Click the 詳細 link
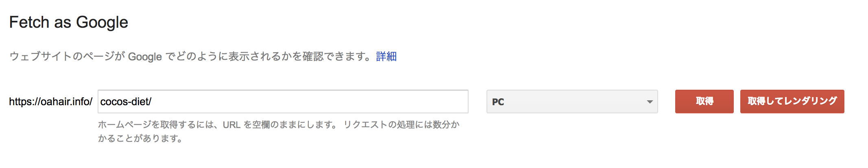This screenshot has height=168, width=868. pyautogui.click(x=386, y=56)
